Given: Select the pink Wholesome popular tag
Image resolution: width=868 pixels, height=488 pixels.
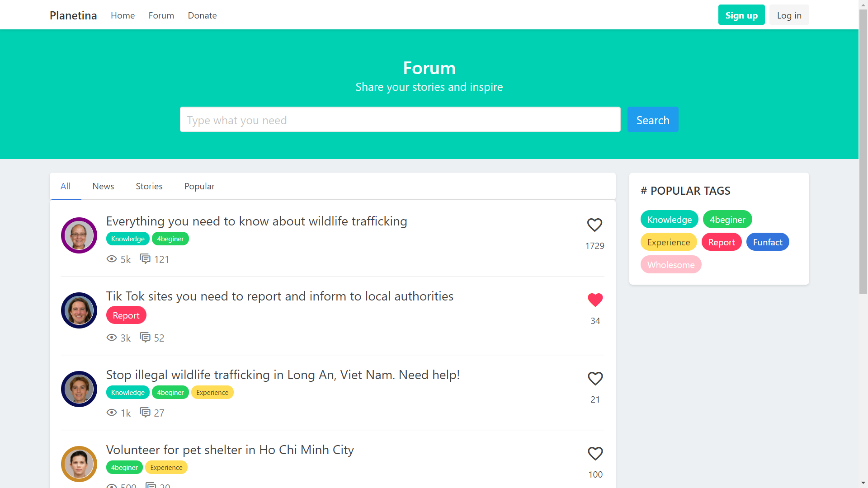Looking at the screenshot, I should 670,265.
